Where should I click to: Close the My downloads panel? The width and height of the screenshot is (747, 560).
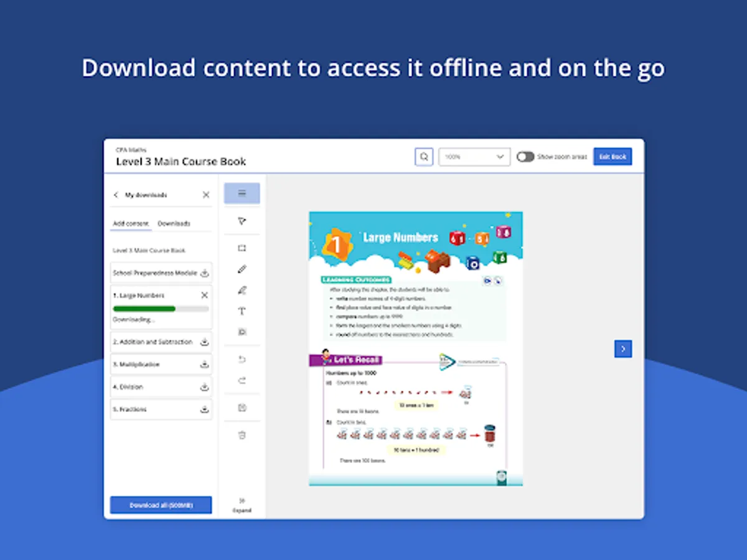[x=206, y=195]
